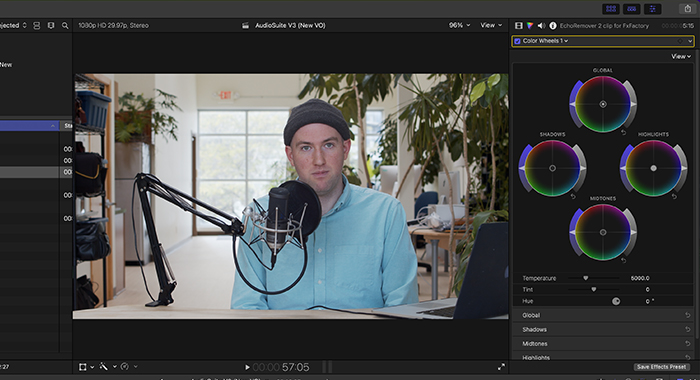Adjust the Temperature slider
Image resolution: width=700 pixels, height=380 pixels.
(586, 278)
